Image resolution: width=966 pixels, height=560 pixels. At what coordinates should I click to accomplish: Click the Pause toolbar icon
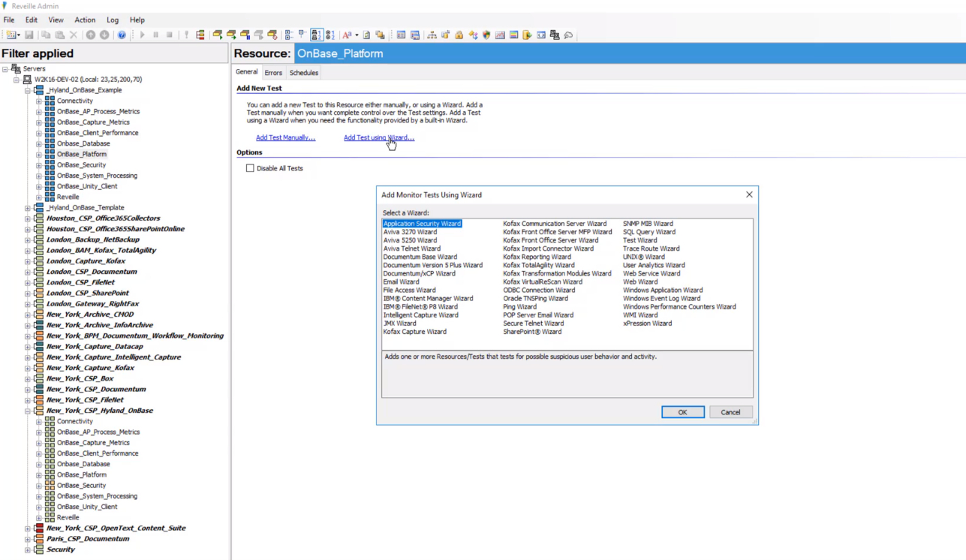(x=156, y=35)
